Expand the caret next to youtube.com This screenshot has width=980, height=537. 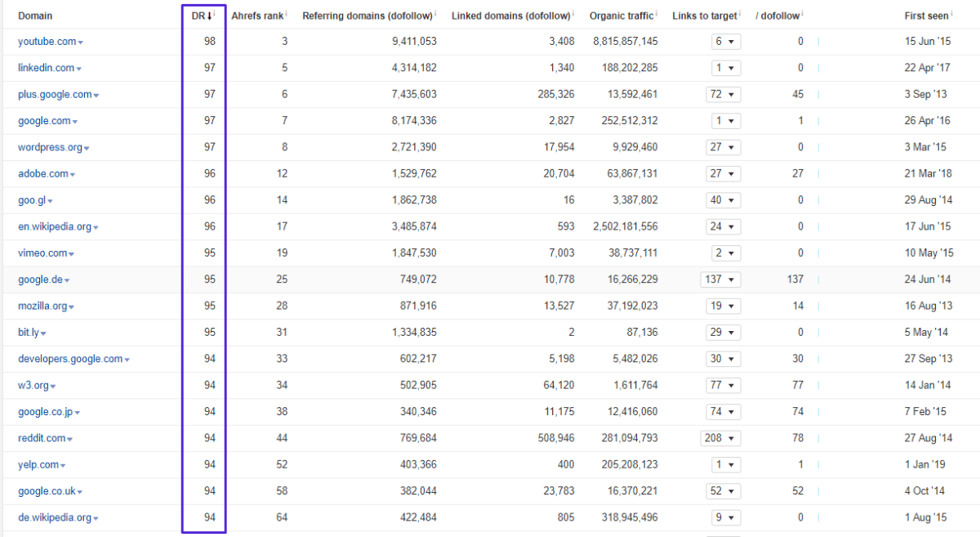(x=81, y=43)
